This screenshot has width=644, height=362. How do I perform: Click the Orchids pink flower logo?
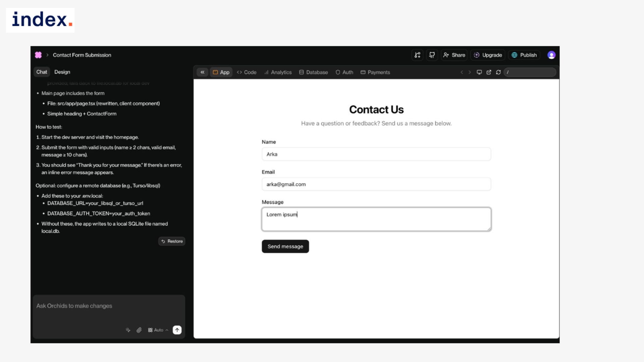click(38, 55)
